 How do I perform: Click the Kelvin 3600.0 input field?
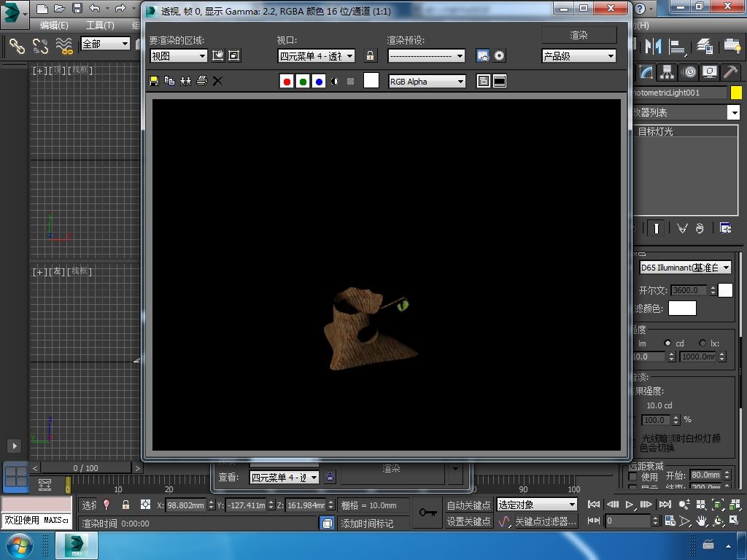coord(689,290)
